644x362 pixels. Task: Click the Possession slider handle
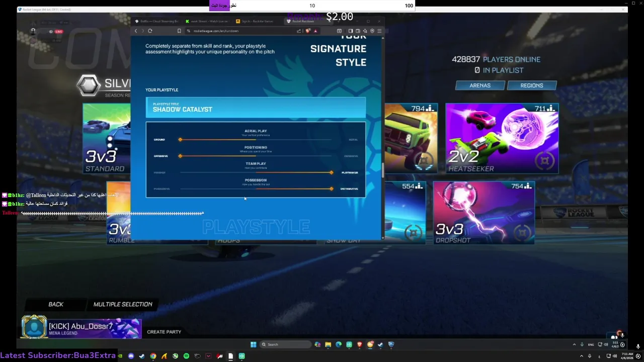coord(332,189)
